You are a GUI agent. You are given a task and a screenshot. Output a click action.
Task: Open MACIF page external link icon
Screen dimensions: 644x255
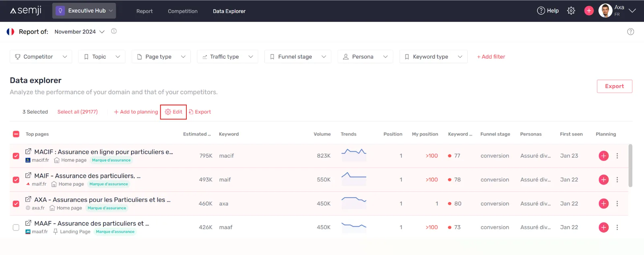coord(28,152)
